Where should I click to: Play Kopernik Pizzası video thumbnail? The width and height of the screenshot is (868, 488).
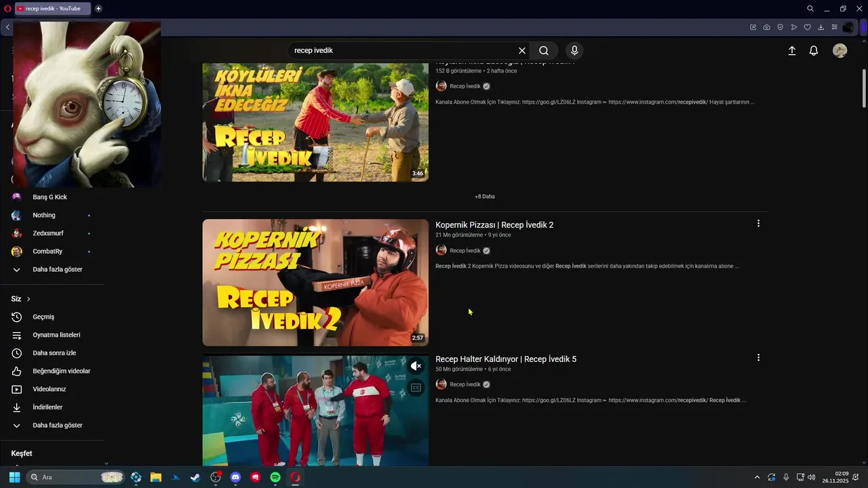(x=315, y=282)
